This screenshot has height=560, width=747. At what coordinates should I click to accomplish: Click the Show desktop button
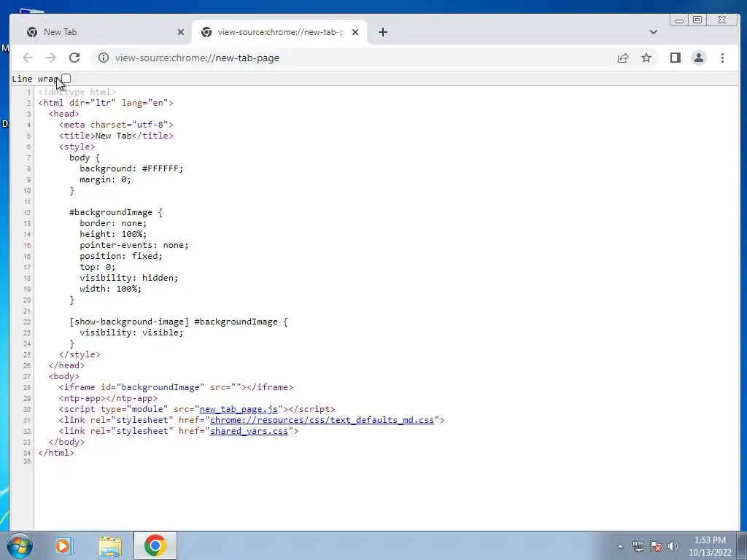click(742, 545)
